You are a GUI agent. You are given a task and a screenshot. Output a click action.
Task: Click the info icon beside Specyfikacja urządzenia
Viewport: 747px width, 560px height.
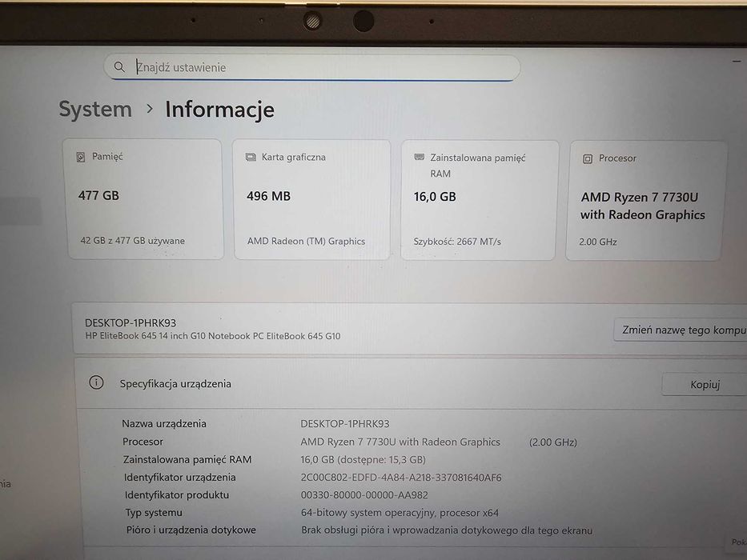tap(96, 382)
